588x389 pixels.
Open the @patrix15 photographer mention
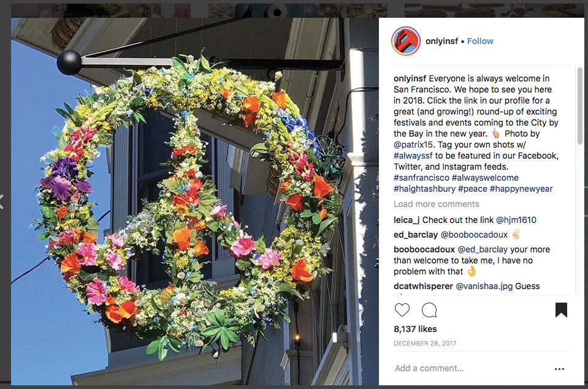tap(413, 145)
